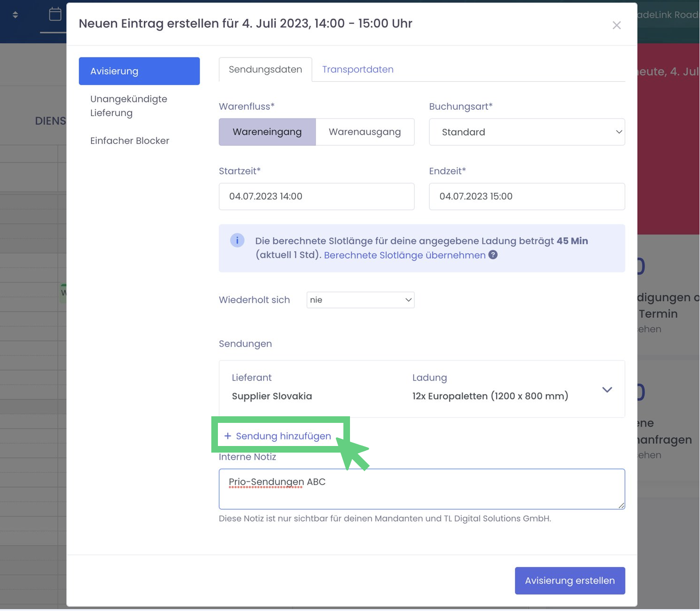Click the Avisierung erstellen button
This screenshot has width=700, height=611.
pos(569,580)
